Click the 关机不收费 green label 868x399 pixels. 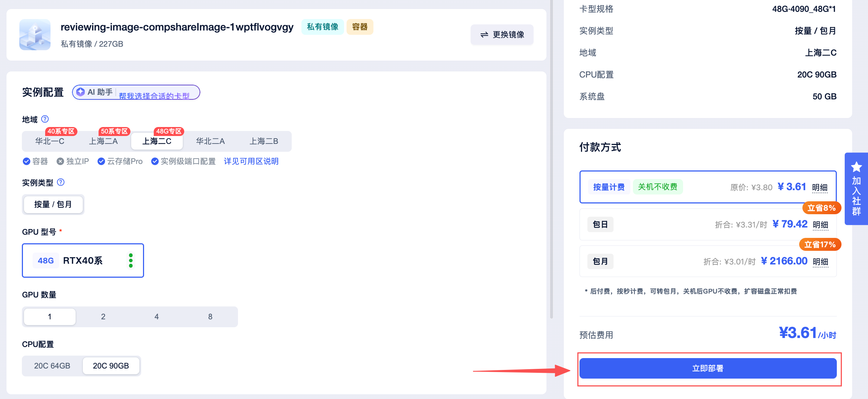coord(658,187)
